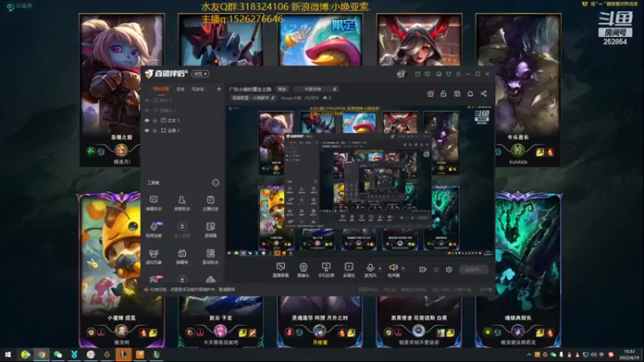Toggle hidden eye of first dimmed source
This screenshot has width=644, height=362.
tap(147, 100)
